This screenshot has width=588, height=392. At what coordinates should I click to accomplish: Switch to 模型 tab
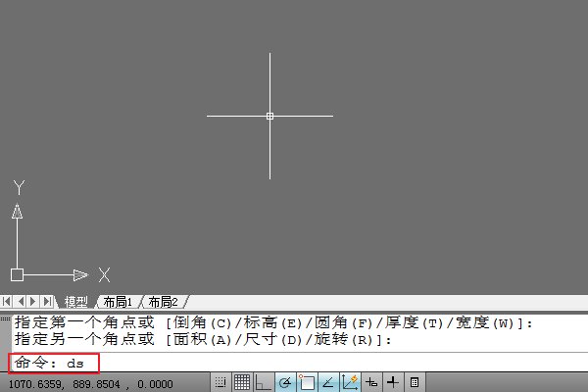pyautogui.click(x=76, y=302)
